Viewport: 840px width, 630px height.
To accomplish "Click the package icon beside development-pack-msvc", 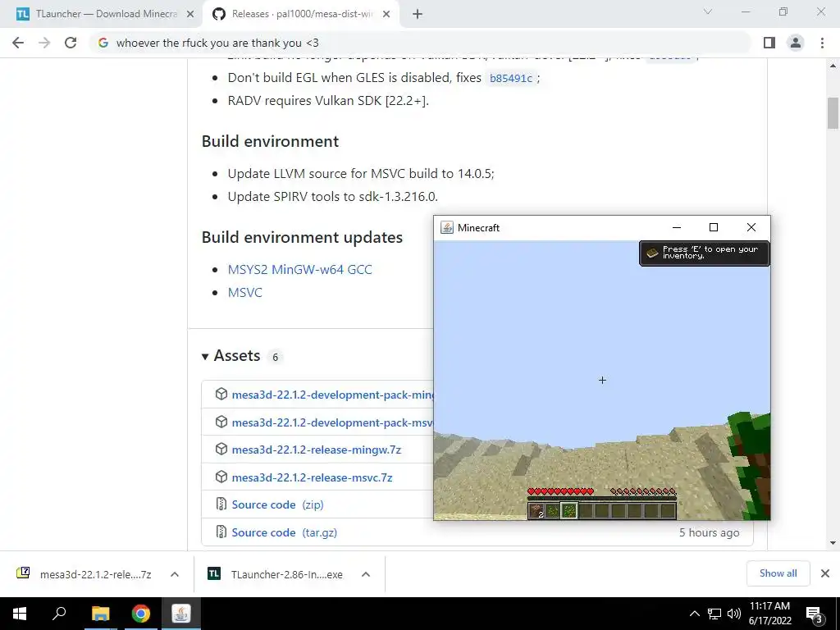I will [221, 422].
